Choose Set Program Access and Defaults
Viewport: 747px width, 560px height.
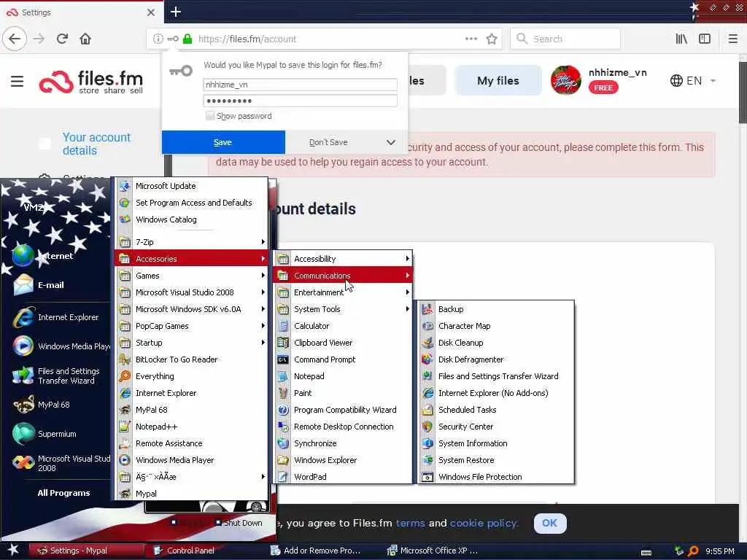(192, 203)
